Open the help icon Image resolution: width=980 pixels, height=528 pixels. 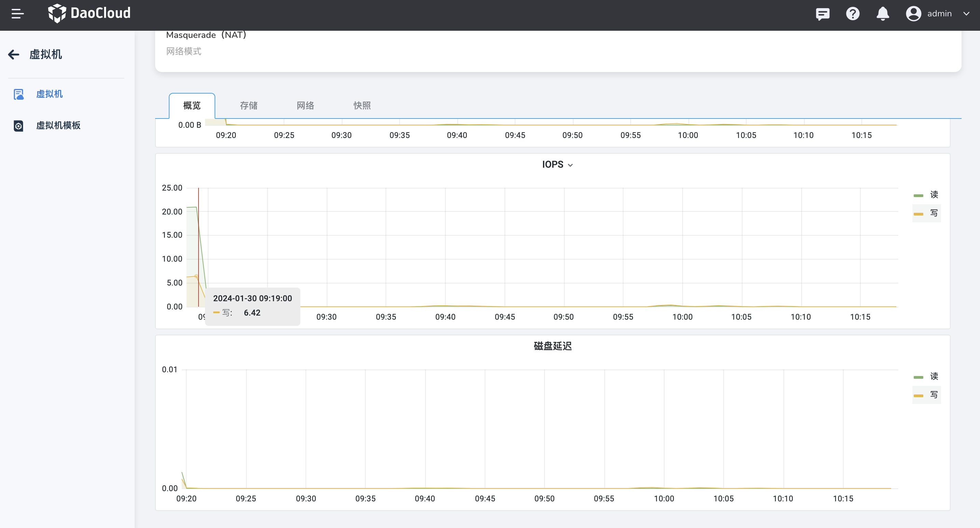pos(853,14)
